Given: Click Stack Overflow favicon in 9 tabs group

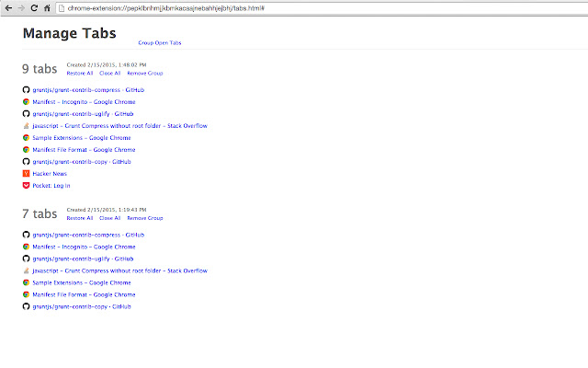Looking at the screenshot, I should pos(26,126).
